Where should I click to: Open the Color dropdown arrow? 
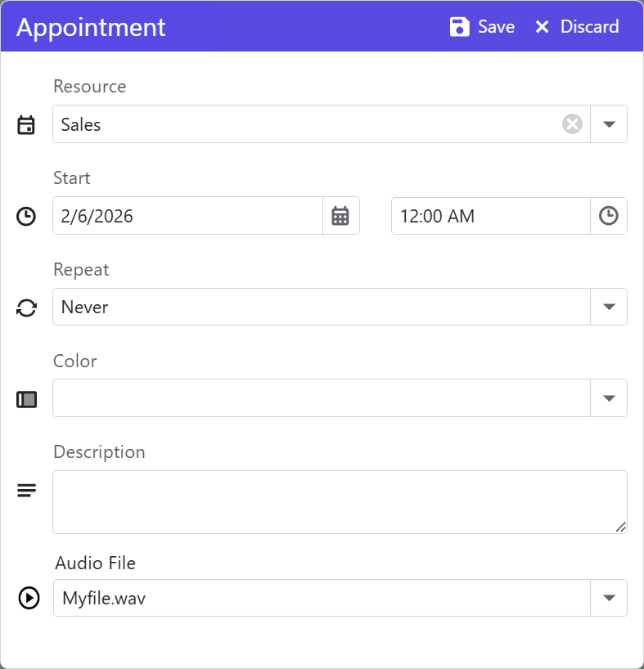(608, 398)
